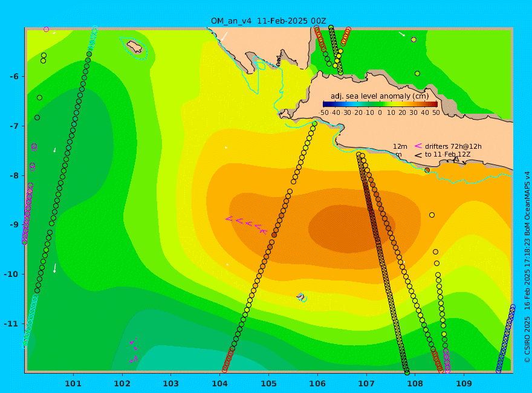
Task: Click the adj. sea level anomaly colorbar label
Action: 380,96
